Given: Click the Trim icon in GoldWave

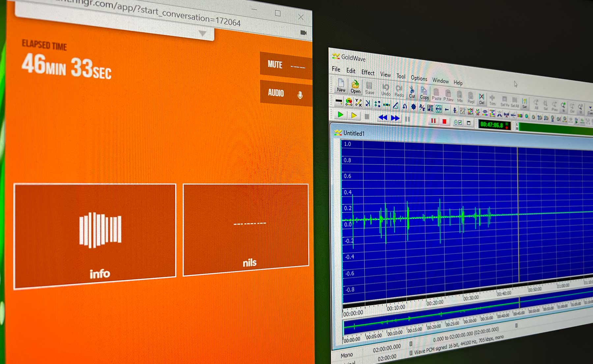Looking at the screenshot, I should (x=492, y=100).
